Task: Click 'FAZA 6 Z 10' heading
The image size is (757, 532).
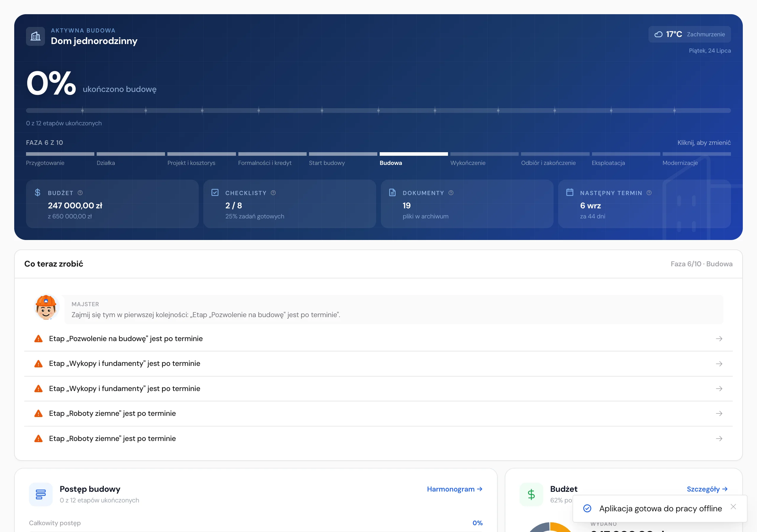Action: (45, 143)
